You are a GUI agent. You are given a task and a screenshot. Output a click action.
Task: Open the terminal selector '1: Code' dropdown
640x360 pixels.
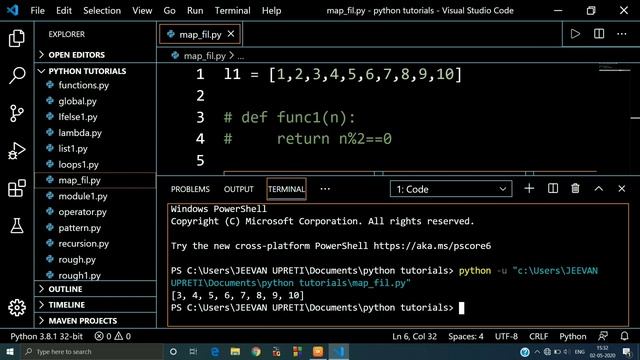click(x=451, y=189)
